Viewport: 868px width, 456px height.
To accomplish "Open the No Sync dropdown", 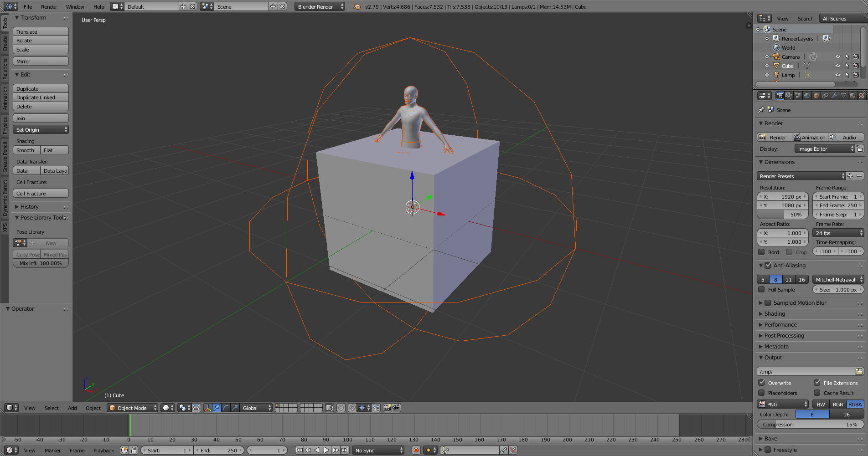I will tap(378, 450).
